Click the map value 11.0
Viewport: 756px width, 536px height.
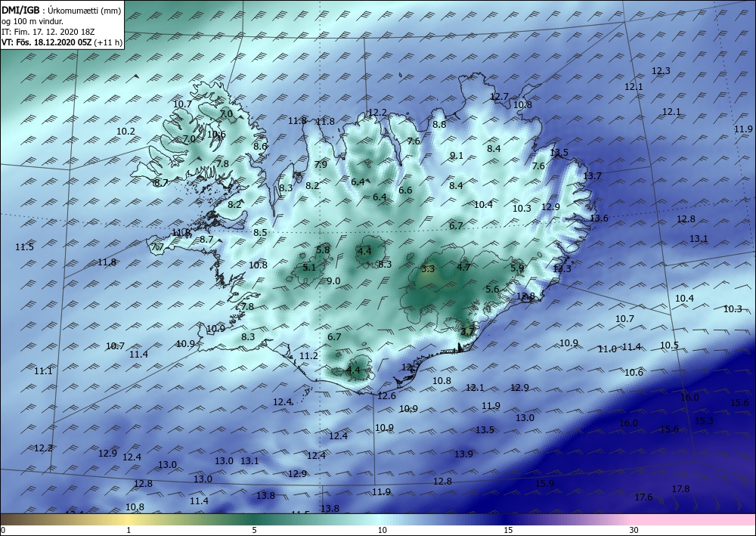(x=607, y=349)
